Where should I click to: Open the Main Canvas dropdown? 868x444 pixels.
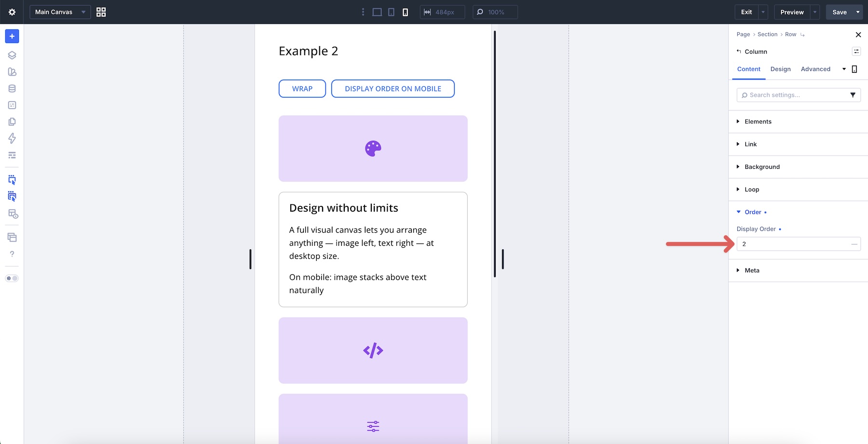coord(60,12)
